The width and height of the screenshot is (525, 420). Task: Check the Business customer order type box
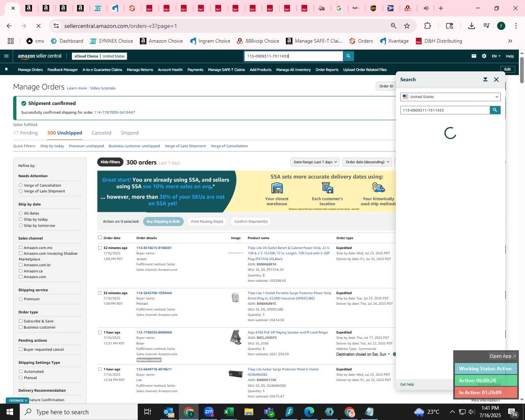click(21, 327)
